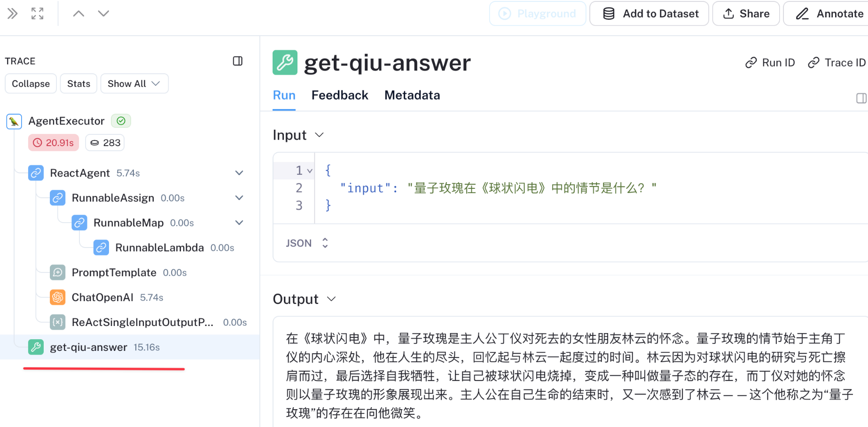Switch to the Feedback tab
Viewport: 868px width, 427px height.
[x=339, y=95]
